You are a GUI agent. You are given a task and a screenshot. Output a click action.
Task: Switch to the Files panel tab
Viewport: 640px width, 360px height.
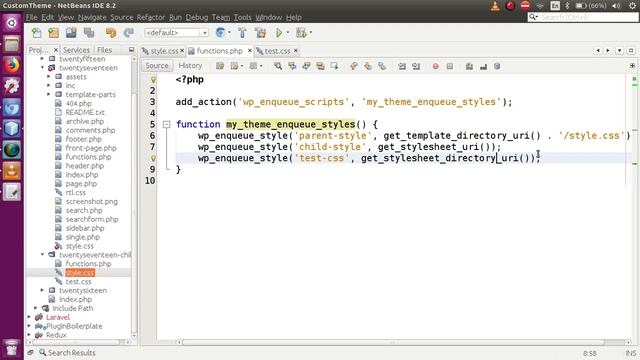tap(104, 50)
